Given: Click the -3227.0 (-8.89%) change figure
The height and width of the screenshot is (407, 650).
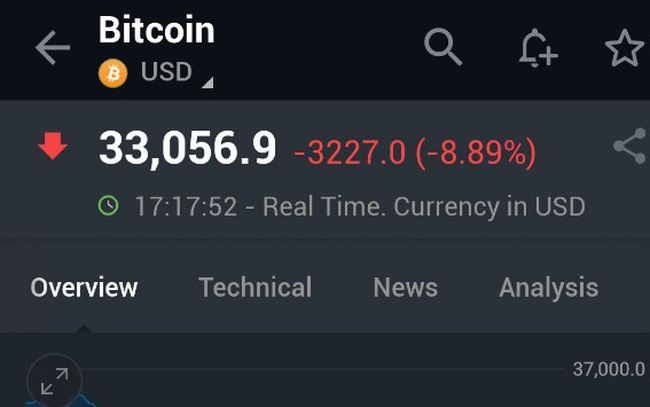Looking at the screenshot, I should click(x=415, y=152).
